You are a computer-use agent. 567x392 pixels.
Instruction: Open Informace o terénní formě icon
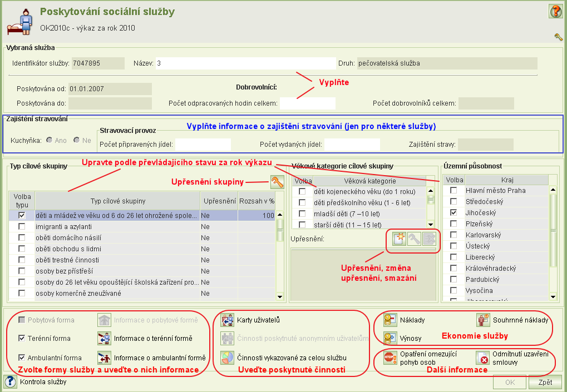click(x=104, y=339)
